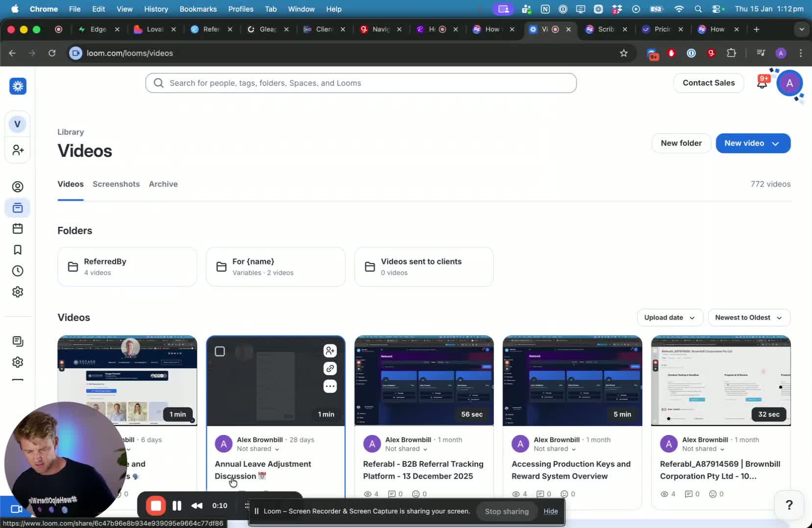Hide the screen sharing notification bar

pos(550,511)
